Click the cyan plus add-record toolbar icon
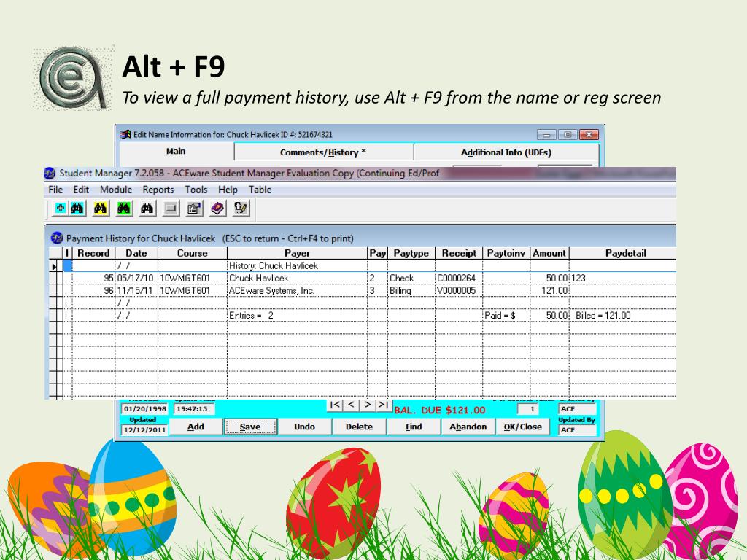Screen dimensions: 747x560 coord(60,209)
